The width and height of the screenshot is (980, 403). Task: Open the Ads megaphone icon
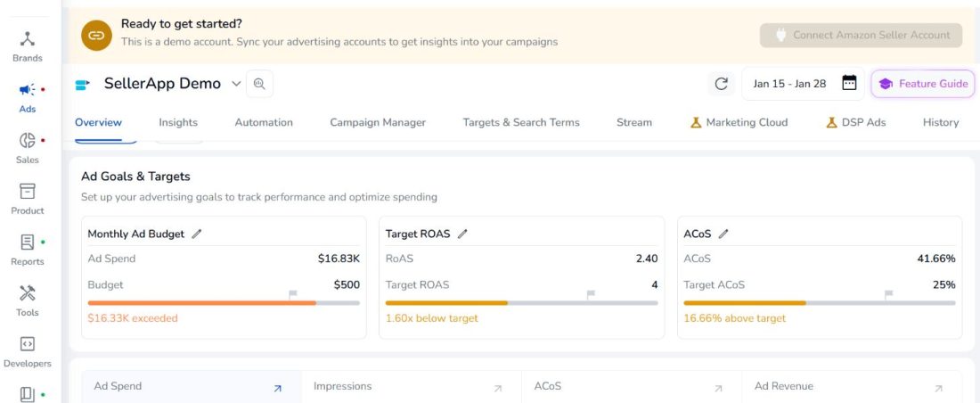28,89
